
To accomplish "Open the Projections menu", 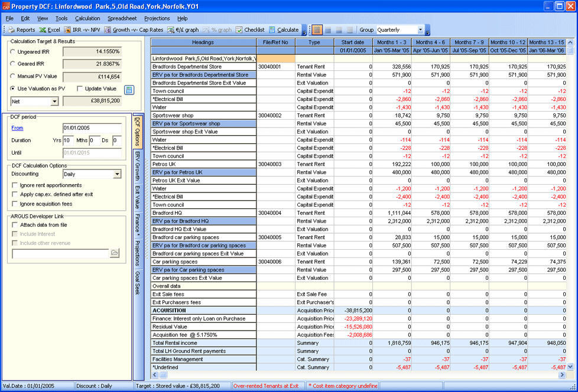I will pos(157,18).
